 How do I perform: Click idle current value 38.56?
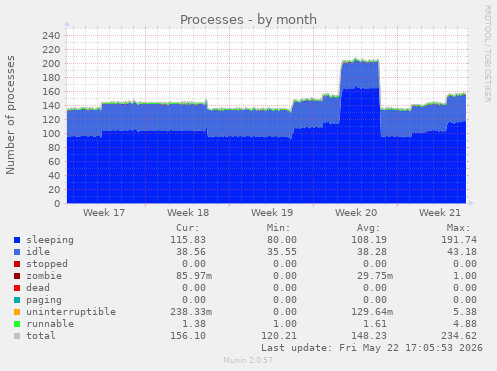click(191, 252)
